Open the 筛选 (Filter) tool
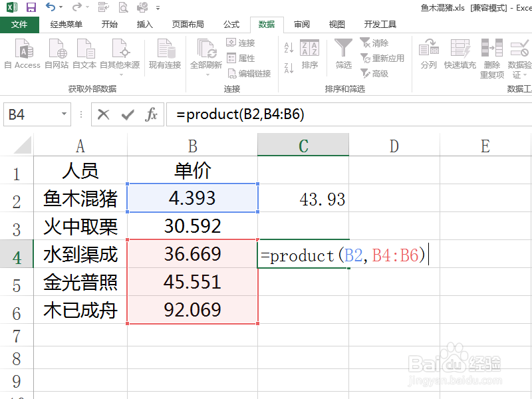532x399 pixels. click(343, 53)
